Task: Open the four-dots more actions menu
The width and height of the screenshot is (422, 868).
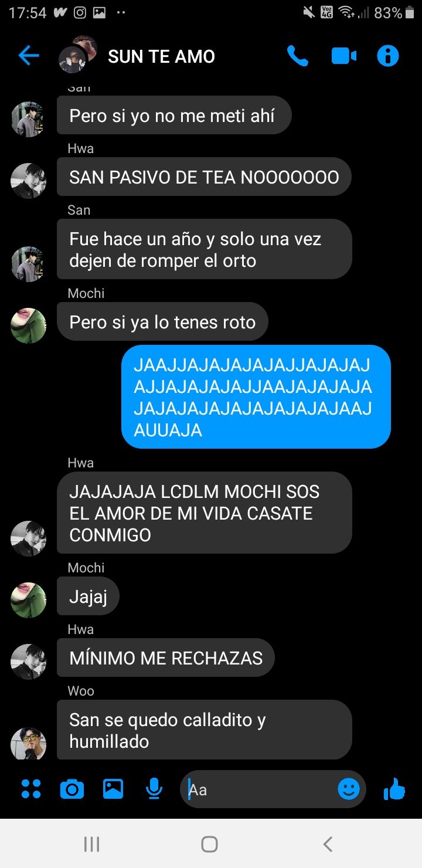Action: [x=31, y=789]
